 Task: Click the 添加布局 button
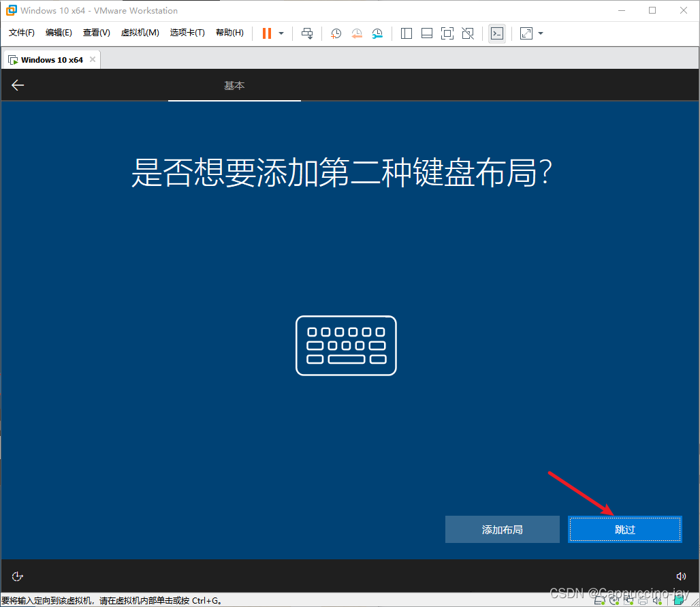point(503,530)
